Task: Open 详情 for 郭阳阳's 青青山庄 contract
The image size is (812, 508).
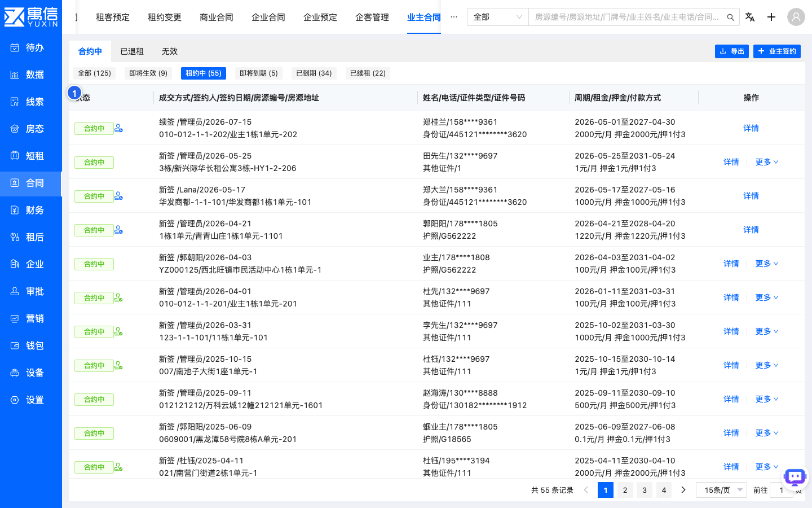Action: 751,230
